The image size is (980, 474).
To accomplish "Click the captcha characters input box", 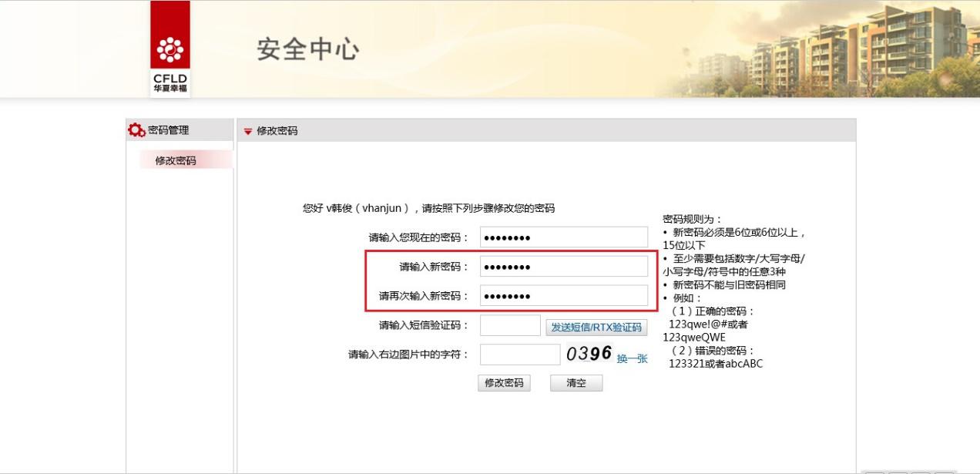I will point(519,355).
